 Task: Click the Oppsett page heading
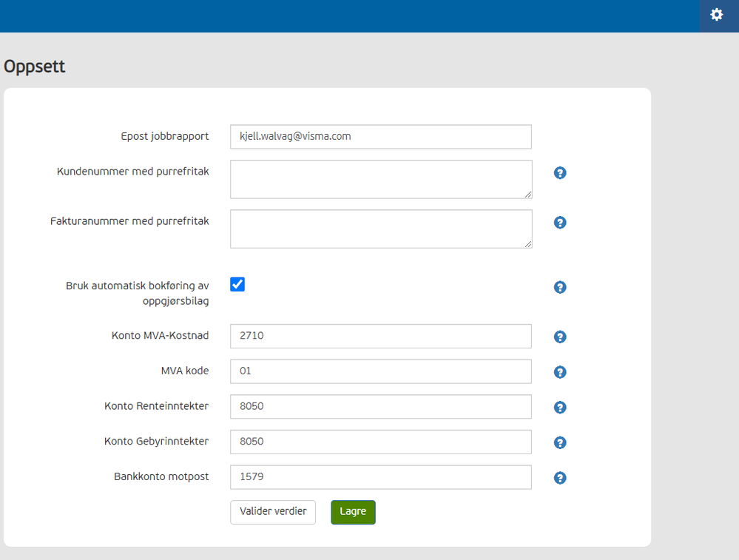(35, 67)
